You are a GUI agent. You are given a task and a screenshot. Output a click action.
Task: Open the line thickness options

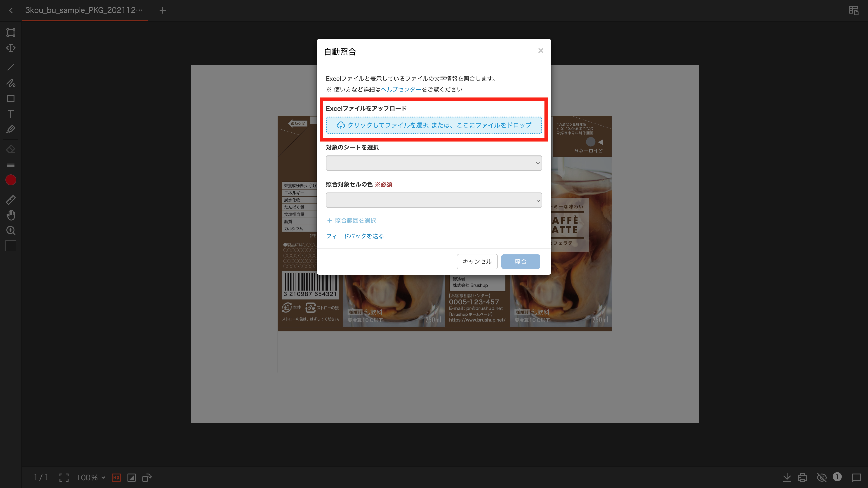click(x=11, y=165)
